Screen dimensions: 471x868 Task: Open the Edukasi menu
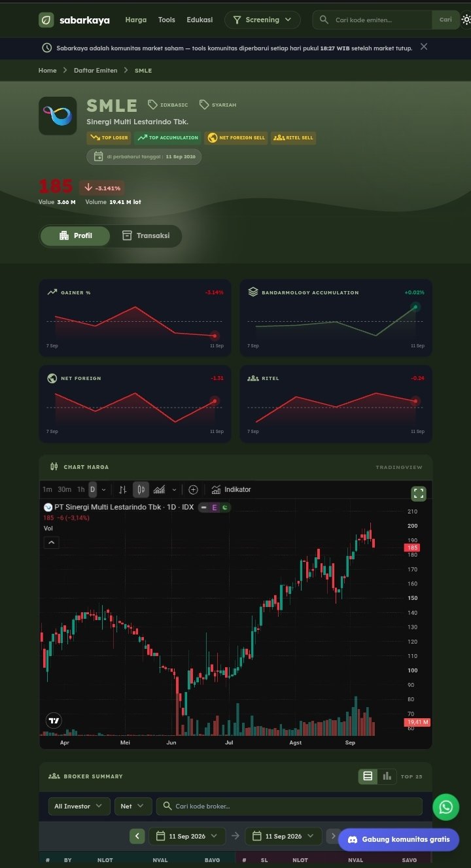(200, 20)
